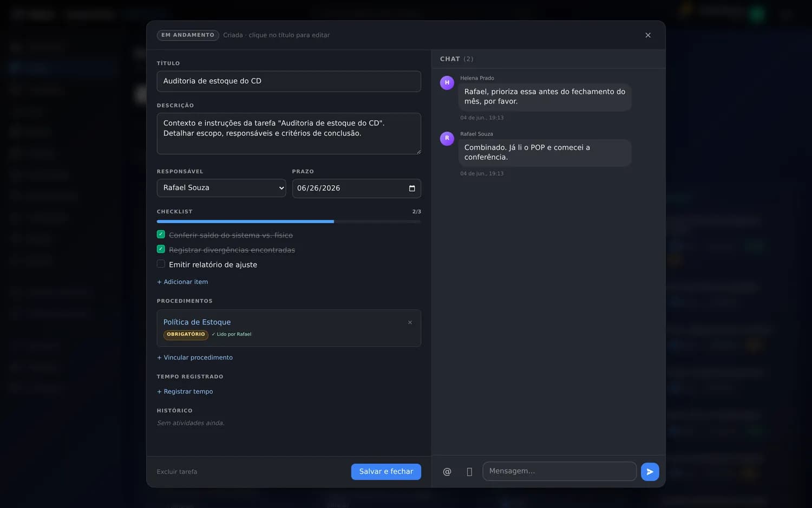The image size is (812, 508).
Task: Click Helena's message 'Rafael, prioriza essa antes…'
Action: point(545,96)
